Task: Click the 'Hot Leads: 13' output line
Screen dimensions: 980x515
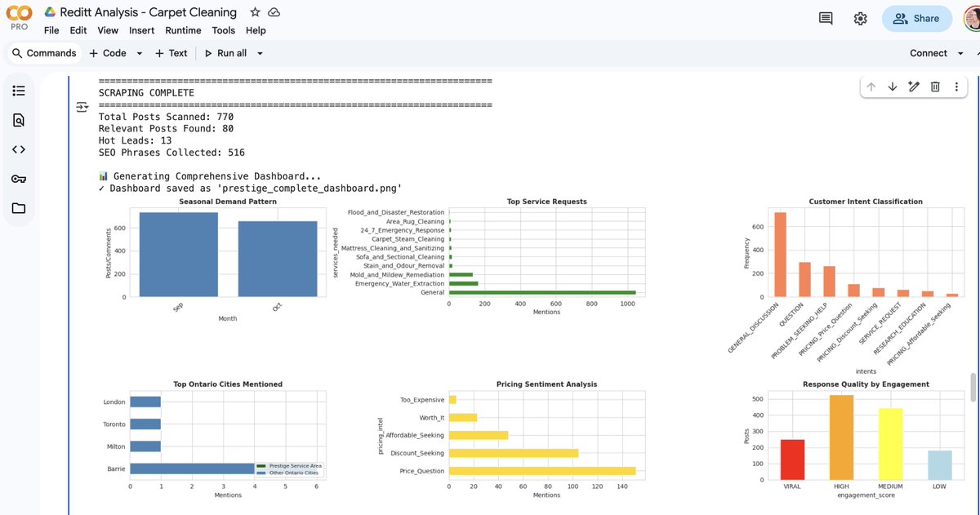Action: tap(136, 140)
